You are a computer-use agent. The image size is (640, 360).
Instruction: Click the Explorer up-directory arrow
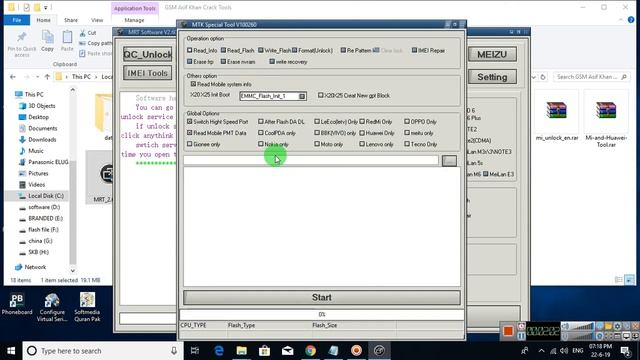pyautogui.click(x=47, y=77)
